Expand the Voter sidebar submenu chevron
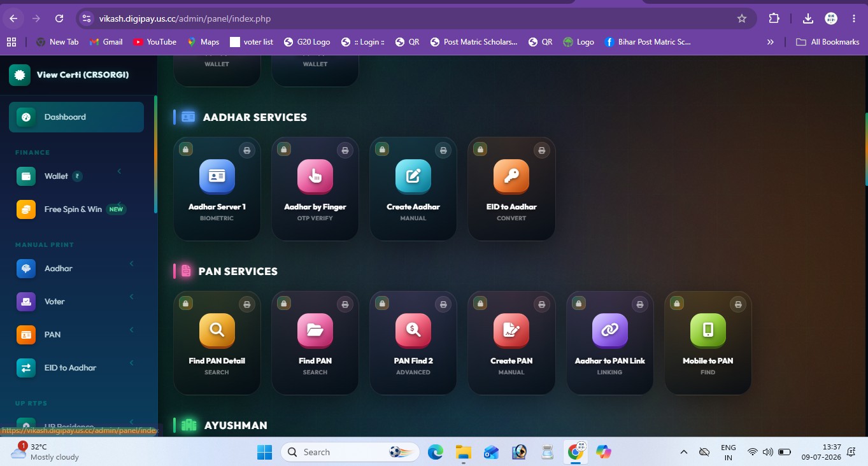 131,297
